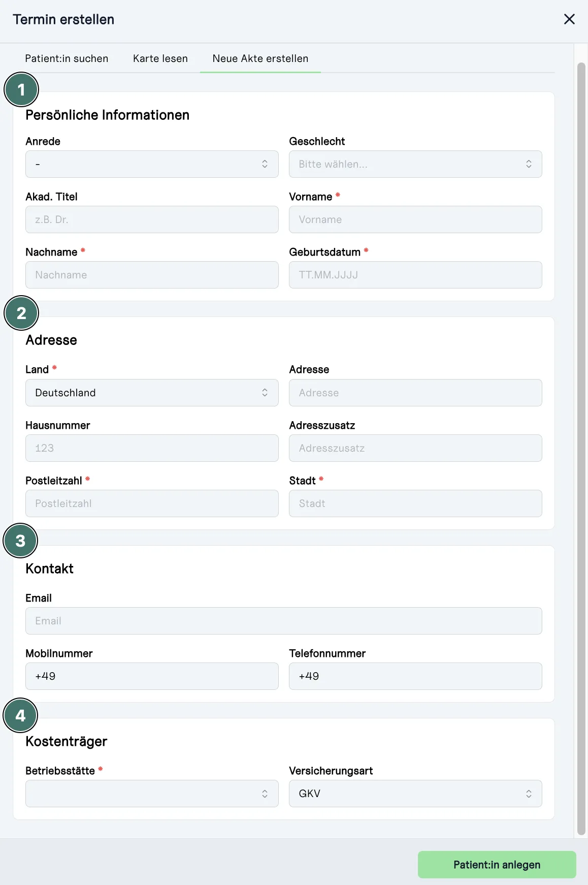Screen dimensions: 588x885
Task: Open the Anrede dropdown
Action: 152,164
